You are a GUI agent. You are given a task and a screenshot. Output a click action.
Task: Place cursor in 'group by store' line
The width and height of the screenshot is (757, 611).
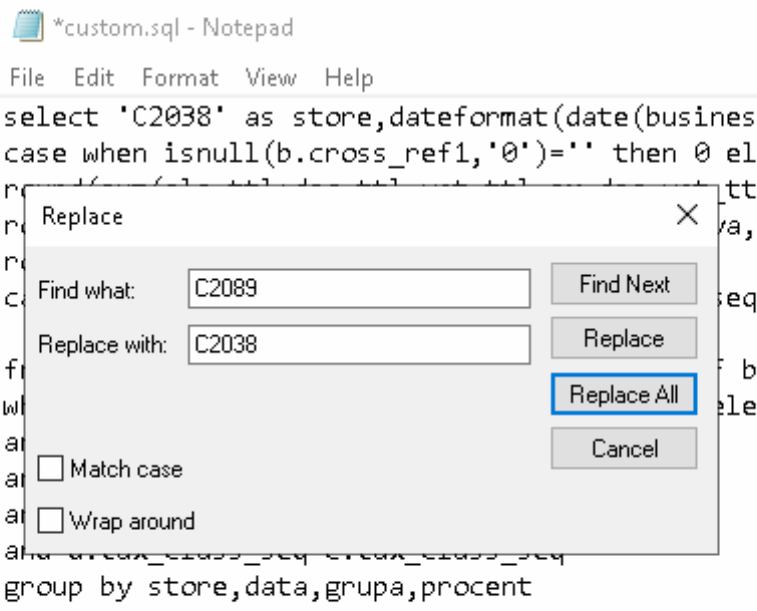tap(268, 588)
